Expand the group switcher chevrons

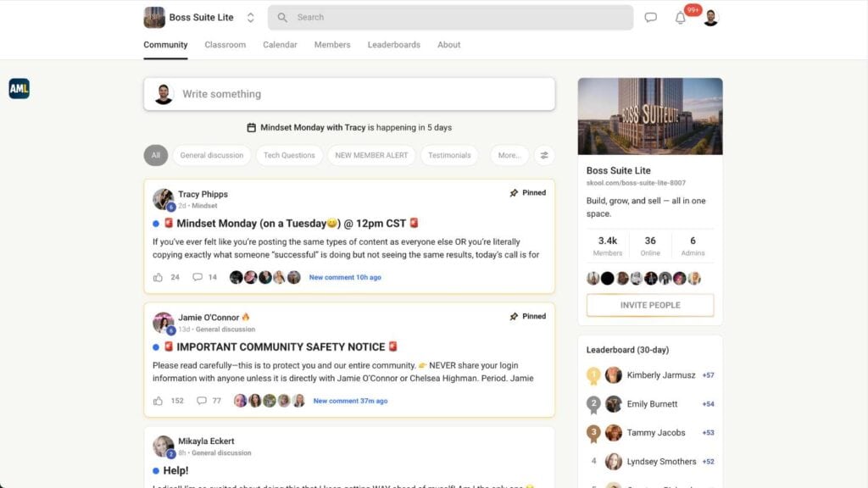coord(251,18)
